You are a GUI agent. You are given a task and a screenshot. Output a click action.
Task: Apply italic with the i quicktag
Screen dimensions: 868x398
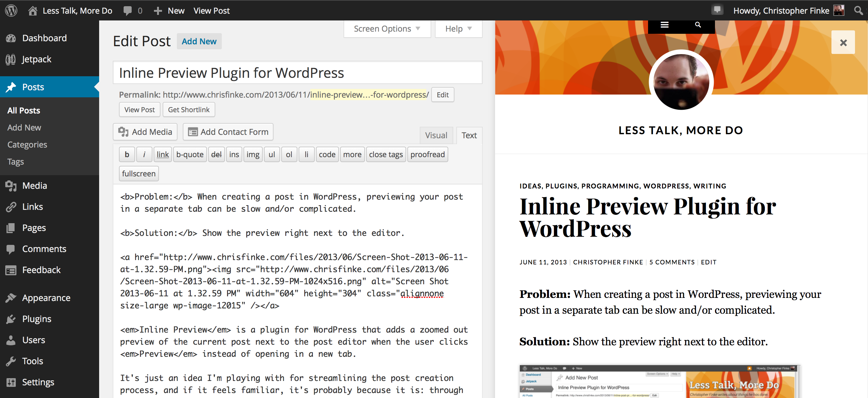click(x=144, y=154)
